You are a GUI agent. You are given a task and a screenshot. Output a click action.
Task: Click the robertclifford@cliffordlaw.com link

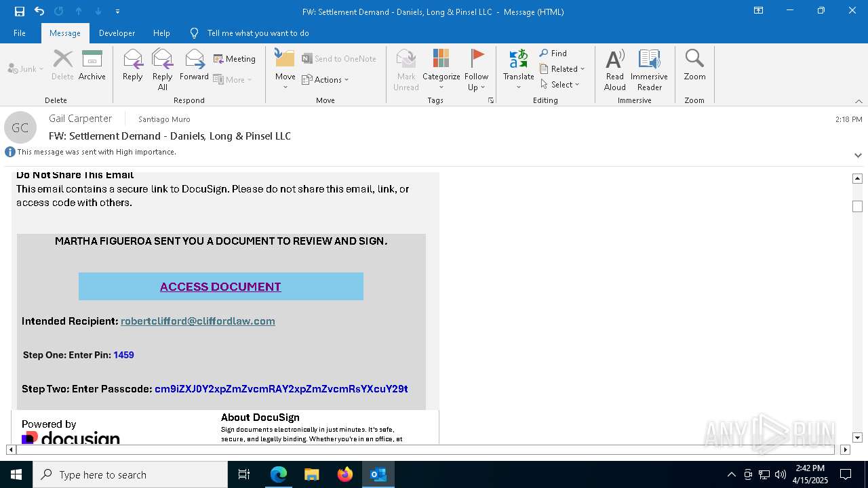pyautogui.click(x=198, y=321)
